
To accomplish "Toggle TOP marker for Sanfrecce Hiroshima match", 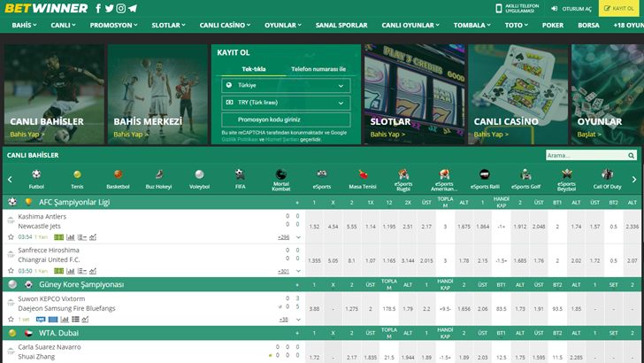I will [x=11, y=253].
